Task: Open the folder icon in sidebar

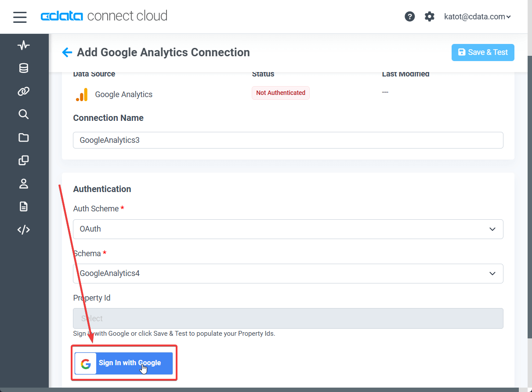Action: [24, 138]
